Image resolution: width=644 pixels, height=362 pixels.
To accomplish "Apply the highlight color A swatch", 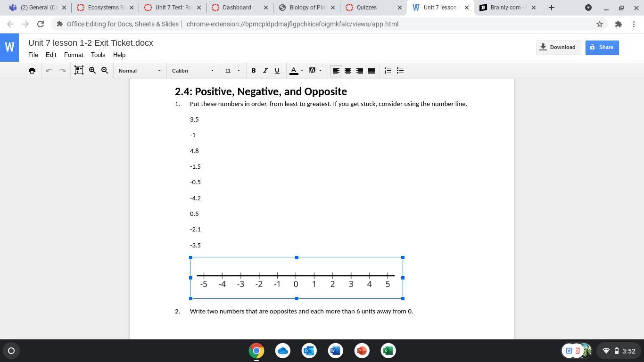I will tap(312, 71).
